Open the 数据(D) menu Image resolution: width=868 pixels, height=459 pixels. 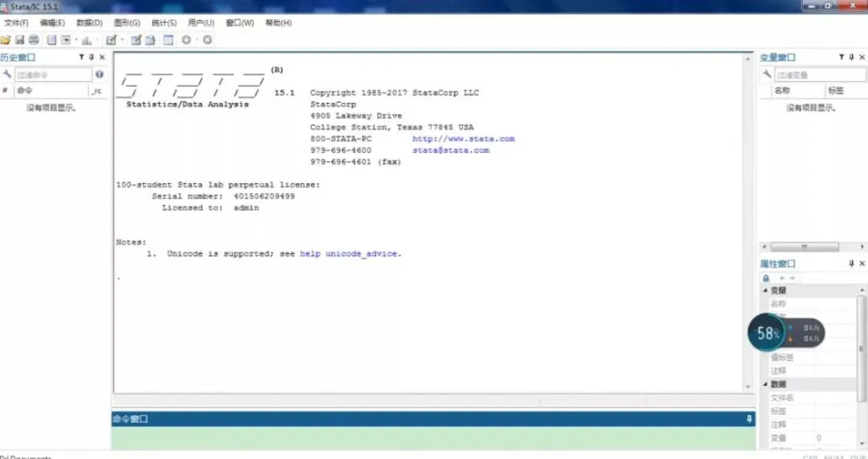point(89,23)
